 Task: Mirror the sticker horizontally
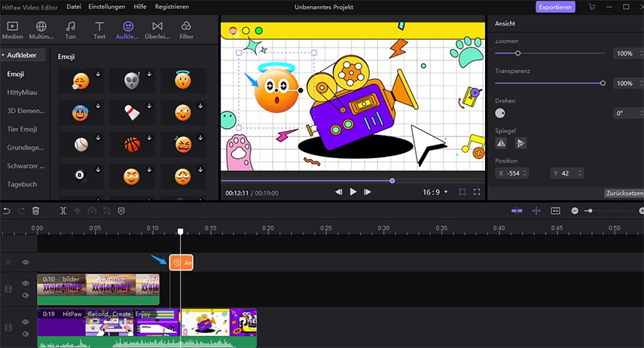[501, 143]
